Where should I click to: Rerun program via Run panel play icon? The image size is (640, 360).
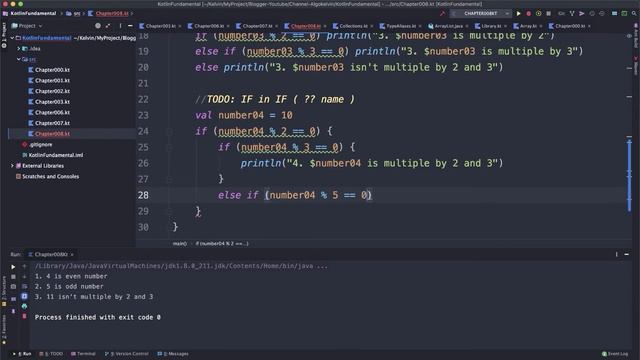pos(13,267)
